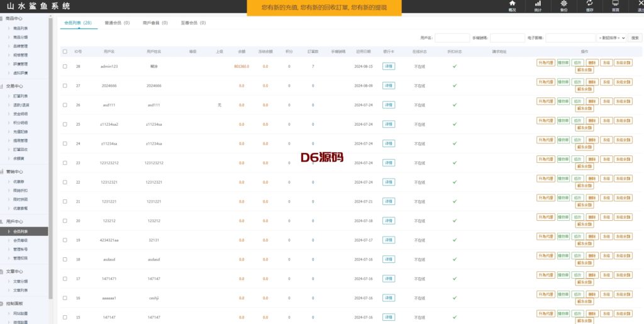The image size is (644, 324).
Task: Switch to the 商戶會員 (0) tab
Action: tap(155, 23)
